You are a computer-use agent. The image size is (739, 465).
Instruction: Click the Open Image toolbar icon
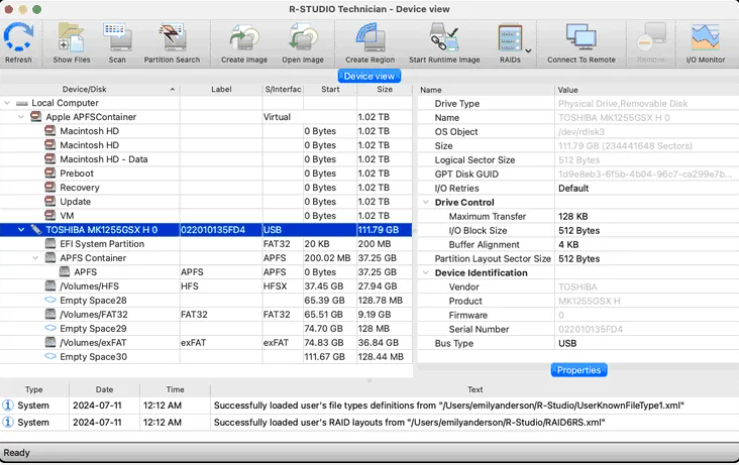click(303, 38)
